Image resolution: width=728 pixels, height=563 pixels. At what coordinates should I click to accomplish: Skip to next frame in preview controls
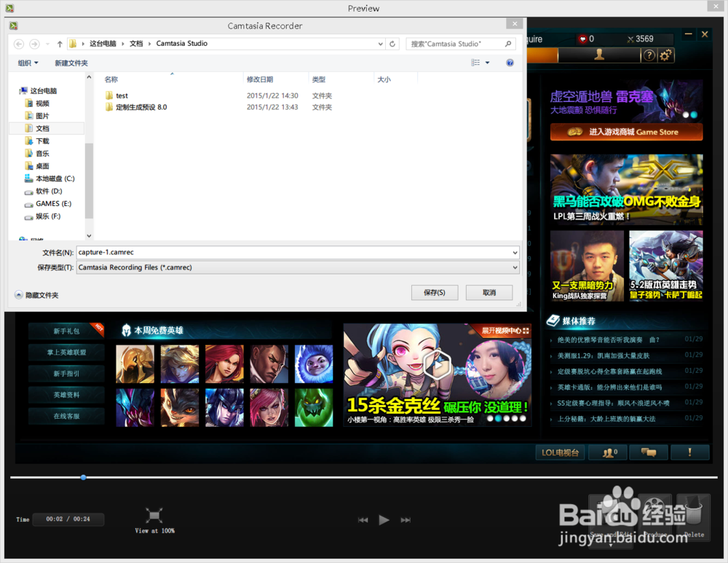[405, 520]
